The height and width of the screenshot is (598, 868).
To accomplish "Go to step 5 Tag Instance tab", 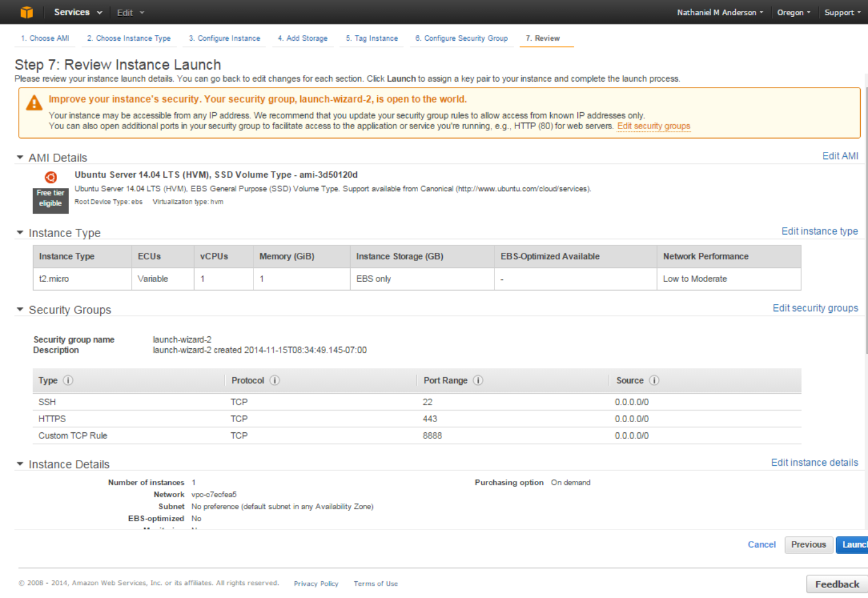I will tap(372, 38).
